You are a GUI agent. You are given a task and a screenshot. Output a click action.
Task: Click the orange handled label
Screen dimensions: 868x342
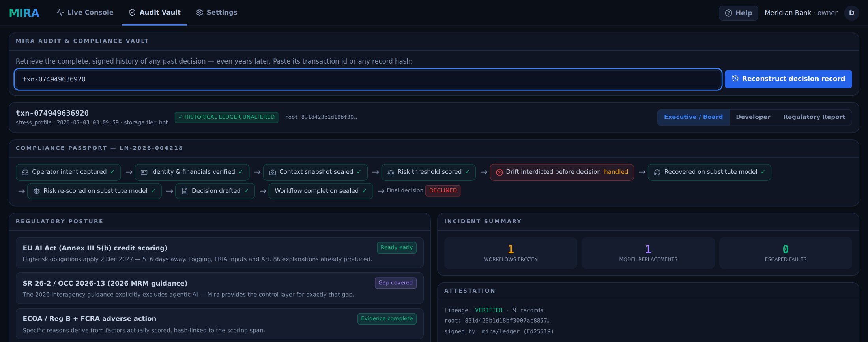coord(616,172)
